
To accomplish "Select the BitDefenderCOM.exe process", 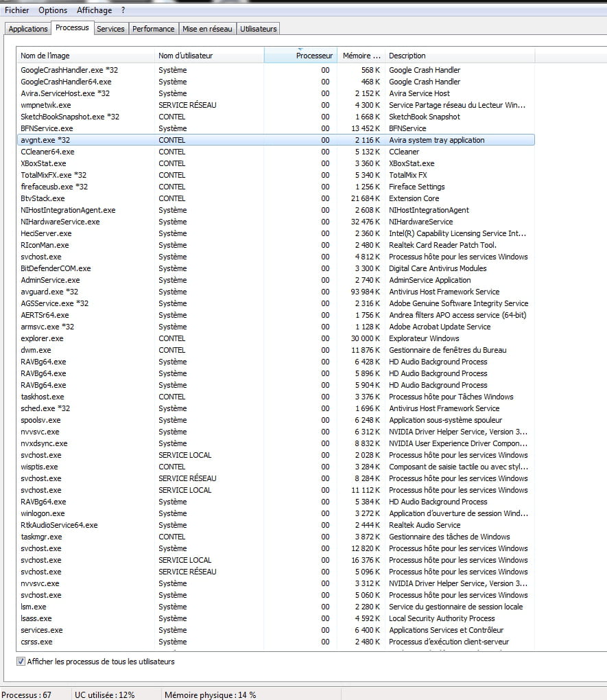I will pyautogui.click(x=276, y=268).
